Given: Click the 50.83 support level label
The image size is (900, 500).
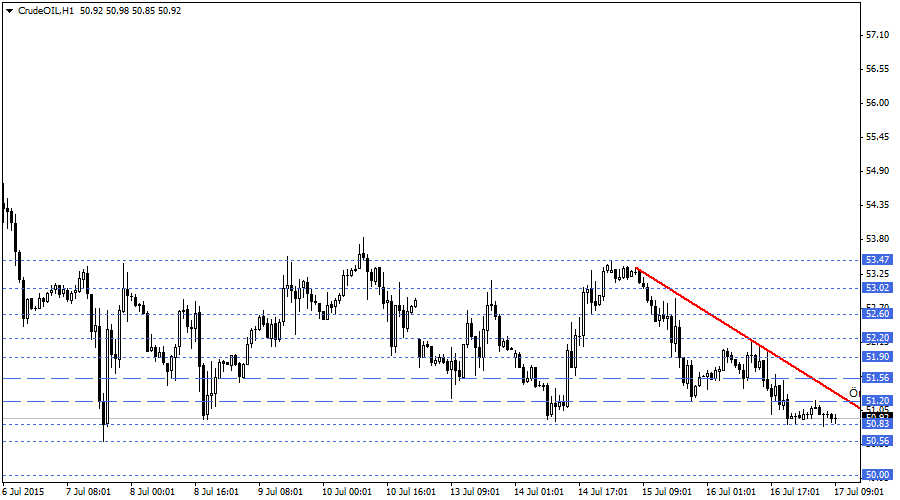Looking at the screenshot, I should click(x=876, y=424).
